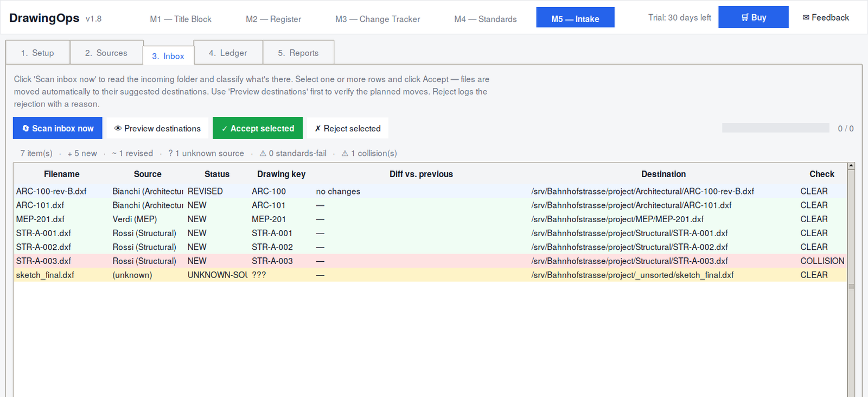
Task: Switch to M1 — Title Block module
Action: coord(181,19)
